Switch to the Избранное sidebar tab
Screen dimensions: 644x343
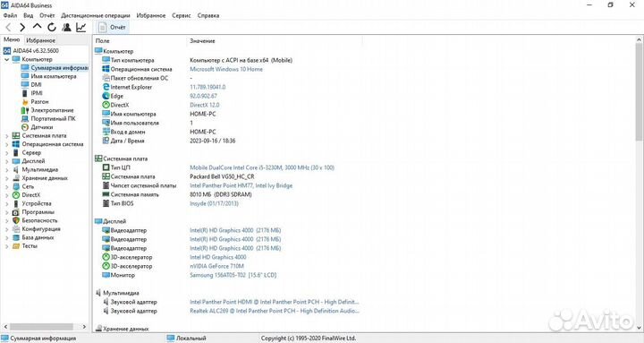pos(40,40)
